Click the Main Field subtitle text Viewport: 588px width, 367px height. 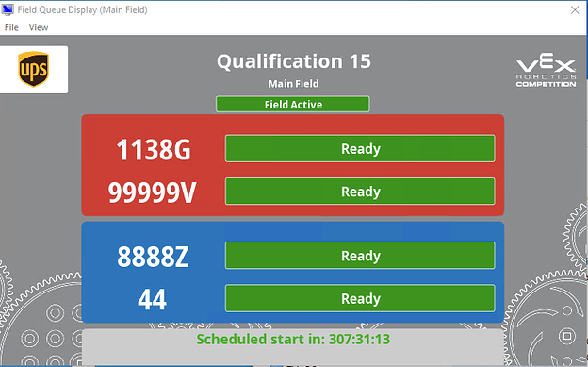click(294, 84)
